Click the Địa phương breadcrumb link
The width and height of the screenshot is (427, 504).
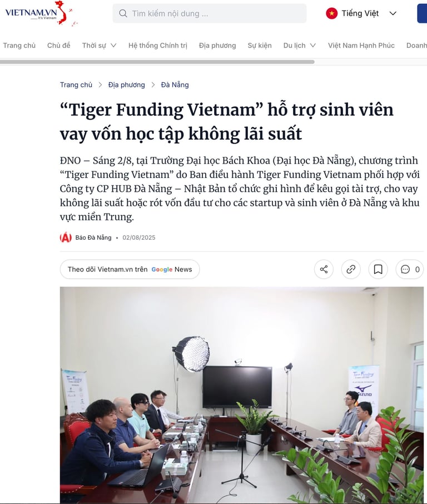(127, 85)
